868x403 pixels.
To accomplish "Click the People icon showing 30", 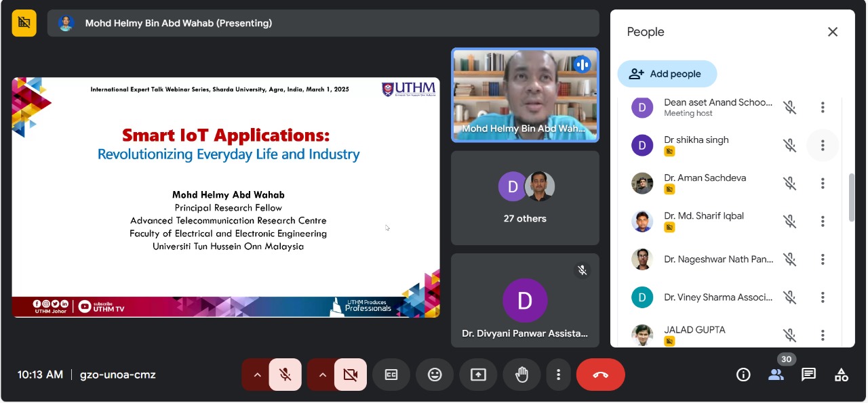I will pyautogui.click(x=776, y=375).
